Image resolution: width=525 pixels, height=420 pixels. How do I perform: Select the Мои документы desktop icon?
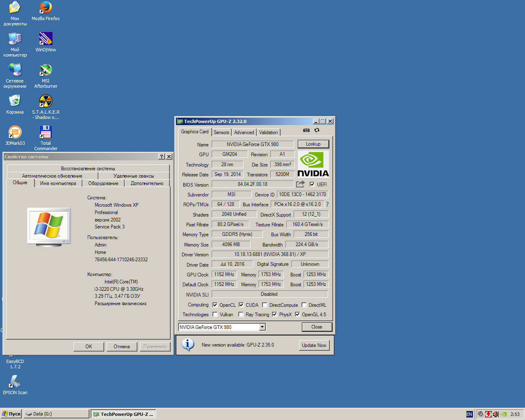click(x=15, y=14)
